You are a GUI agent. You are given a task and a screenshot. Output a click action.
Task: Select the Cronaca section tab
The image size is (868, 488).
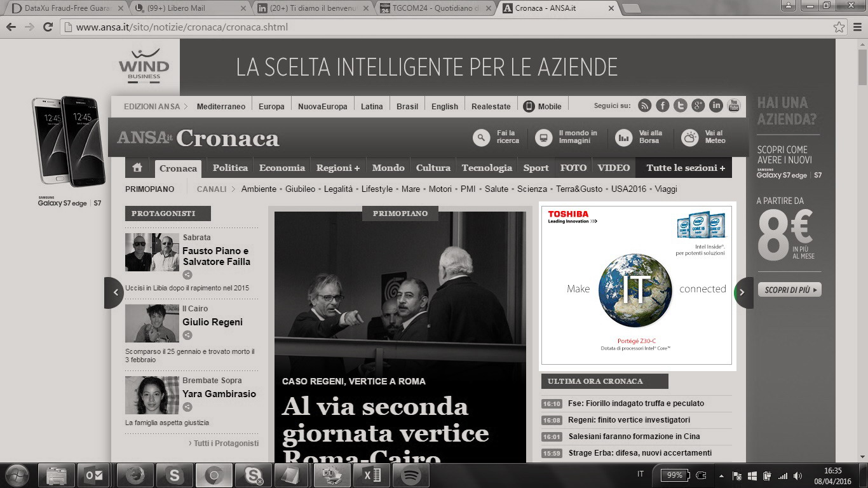[178, 168]
